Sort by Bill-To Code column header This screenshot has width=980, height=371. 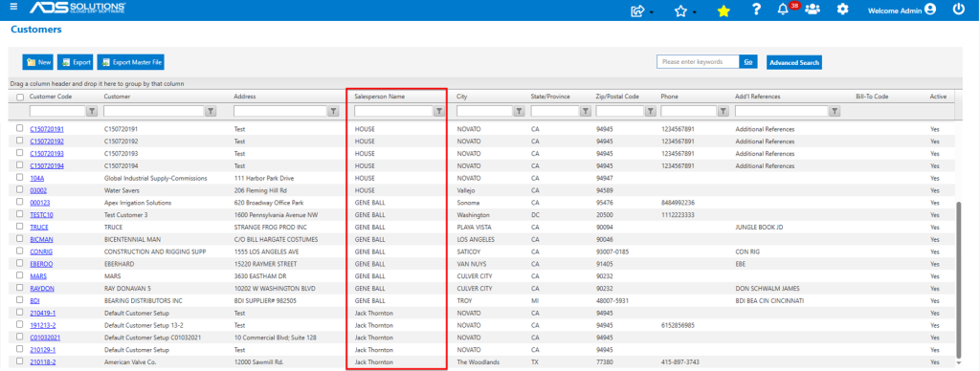pos(872,97)
